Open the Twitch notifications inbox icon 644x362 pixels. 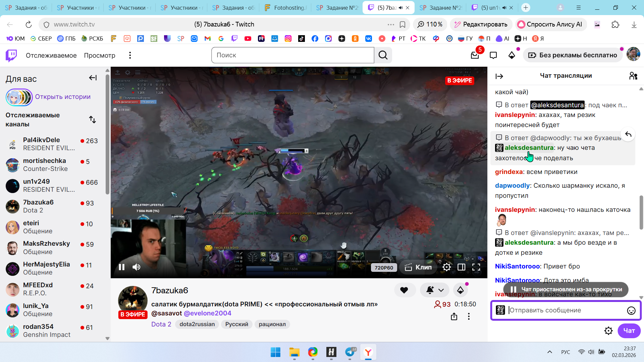[475, 55]
